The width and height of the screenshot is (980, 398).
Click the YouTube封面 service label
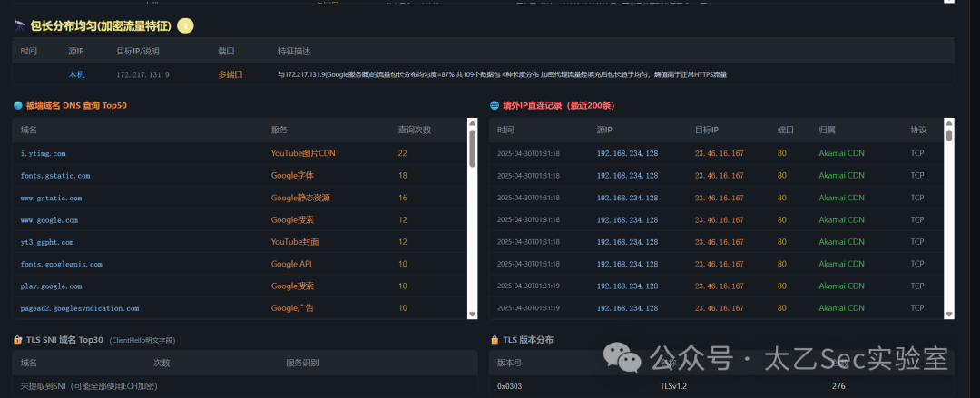click(x=295, y=242)
